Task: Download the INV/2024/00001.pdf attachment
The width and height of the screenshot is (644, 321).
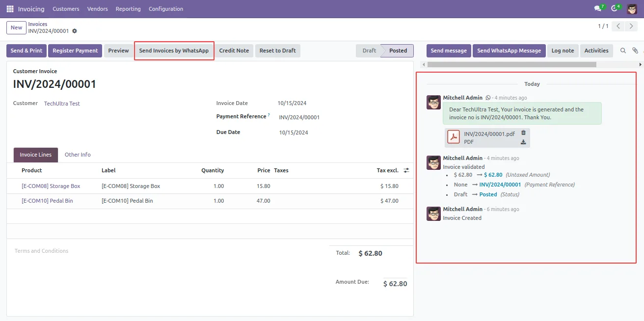Action: 523,142
